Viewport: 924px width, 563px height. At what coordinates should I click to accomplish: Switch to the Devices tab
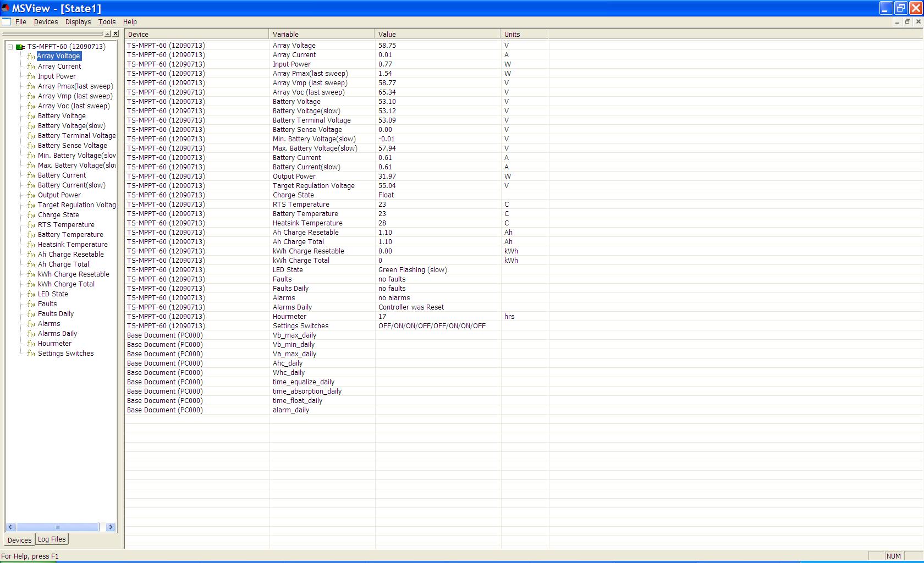click(x=20, y=540)
